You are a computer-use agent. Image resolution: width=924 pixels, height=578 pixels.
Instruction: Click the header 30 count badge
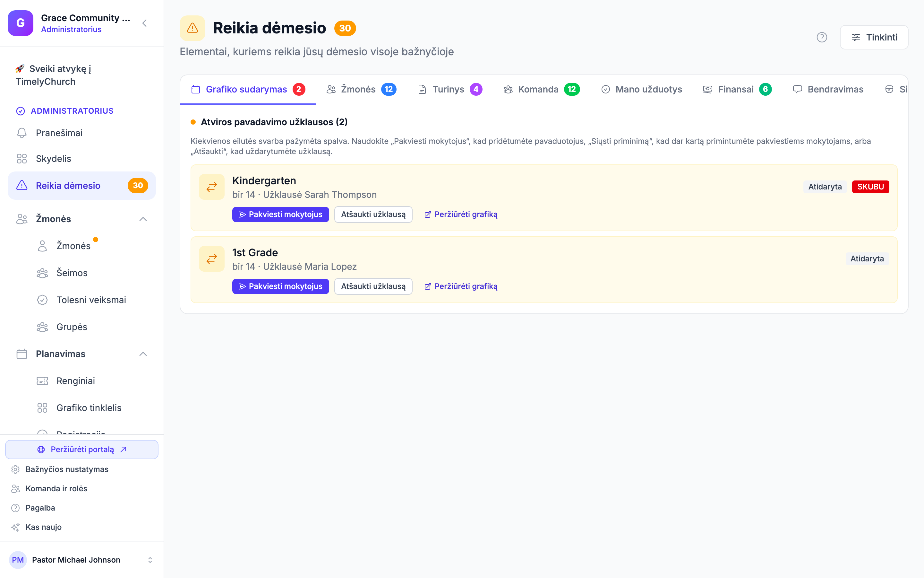click(345, 28)
